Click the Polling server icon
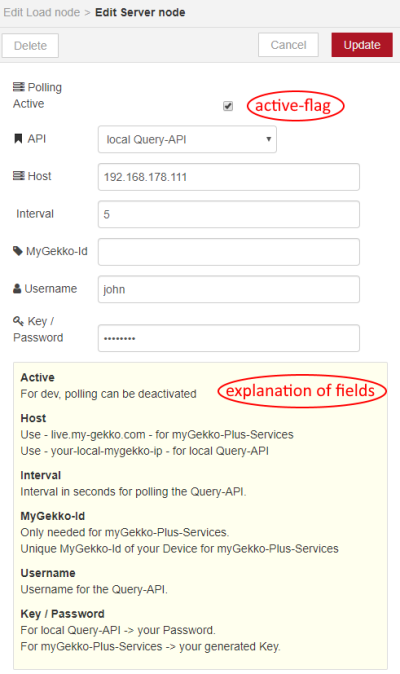The height and width of the screenshot is (674, 400). point(18,87)
